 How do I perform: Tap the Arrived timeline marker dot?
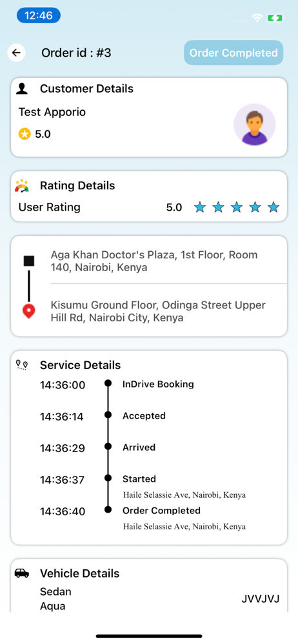tap(108, 446)
